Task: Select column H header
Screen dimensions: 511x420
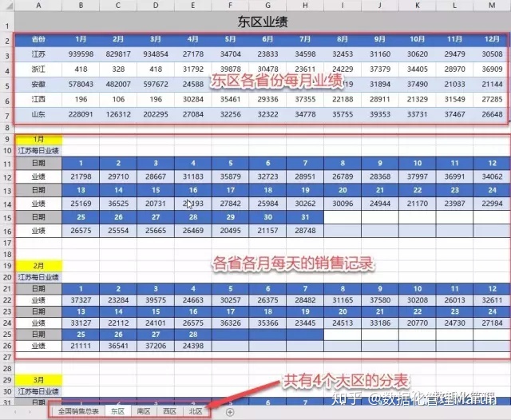Action: (x=305, y=6)
